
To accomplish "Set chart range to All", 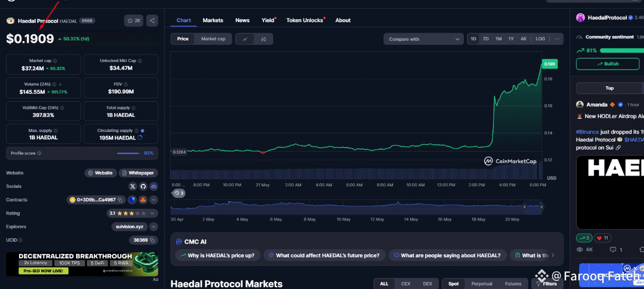I will pos(523,39).
